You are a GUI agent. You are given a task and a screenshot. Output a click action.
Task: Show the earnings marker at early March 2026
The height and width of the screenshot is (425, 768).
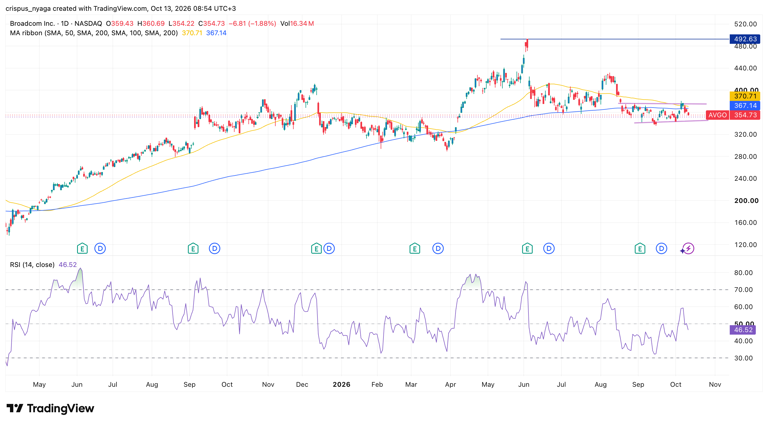pyautogui.click(x=414, y=249)
